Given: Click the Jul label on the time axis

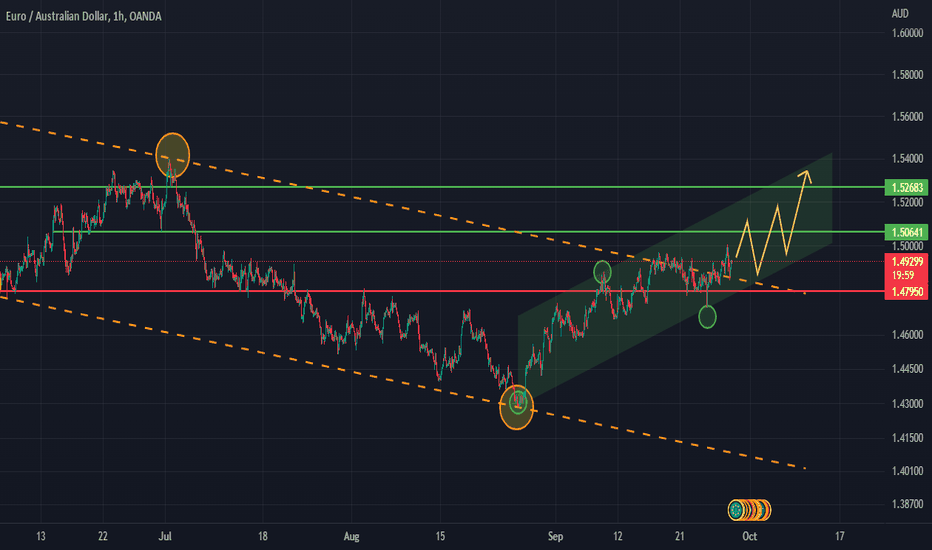Looking at the screenshot, I should coord(165,536).
